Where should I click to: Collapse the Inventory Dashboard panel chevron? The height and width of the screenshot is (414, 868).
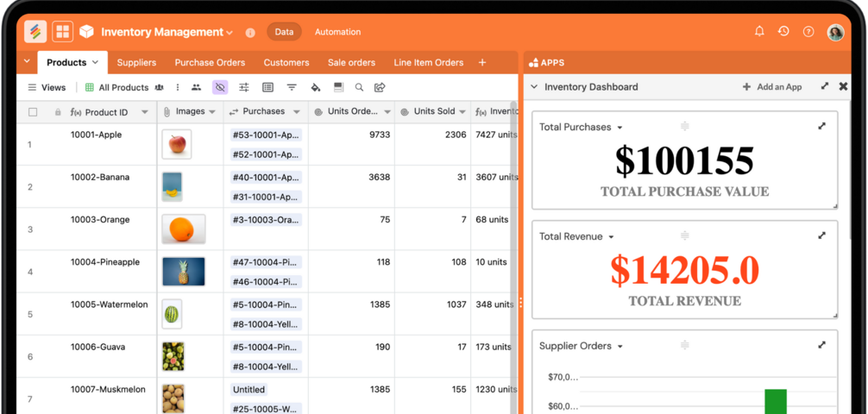534,87
